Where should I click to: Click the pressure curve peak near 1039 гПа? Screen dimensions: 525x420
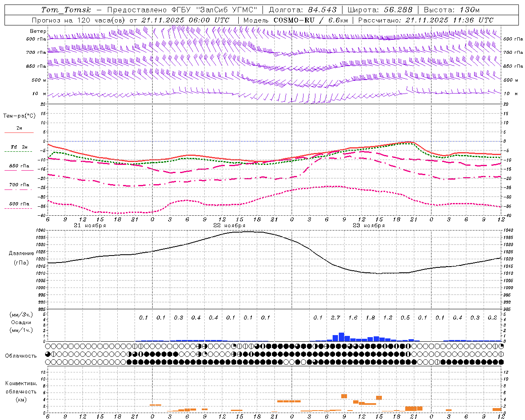tap(248, 232)
